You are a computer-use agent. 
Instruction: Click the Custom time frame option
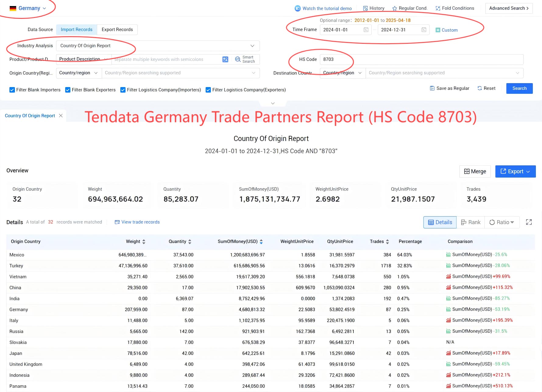(447, 30)
